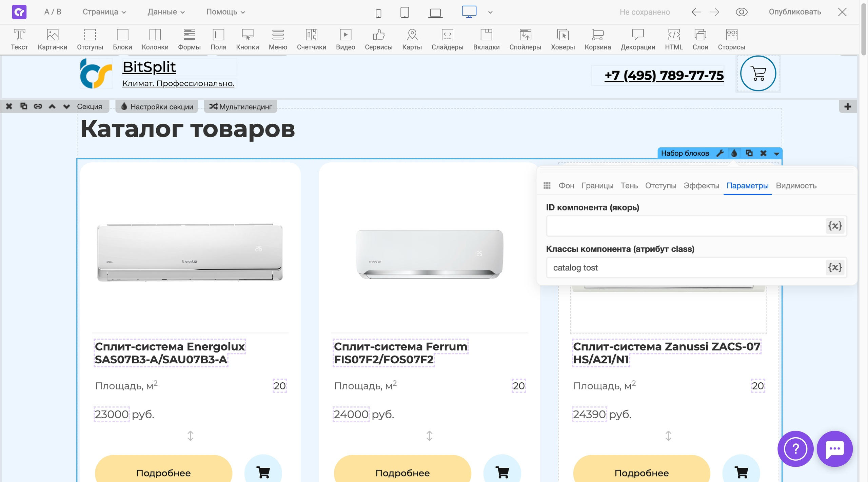Expand the viewport size dropdown arrow
The height and width of the screenshot is (482, 868).
click(490, 13)
